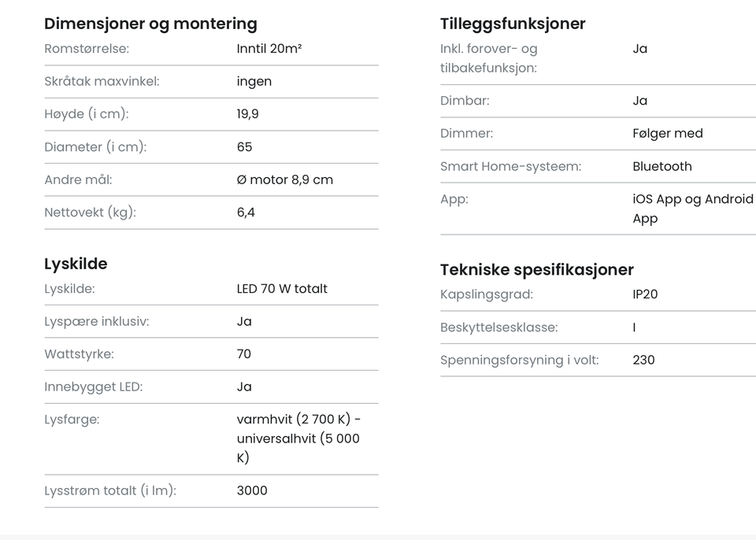Viewport: 756px width, 540px height.
Task: Click the "Følger med" dimmer value
Action: point(668,134)
